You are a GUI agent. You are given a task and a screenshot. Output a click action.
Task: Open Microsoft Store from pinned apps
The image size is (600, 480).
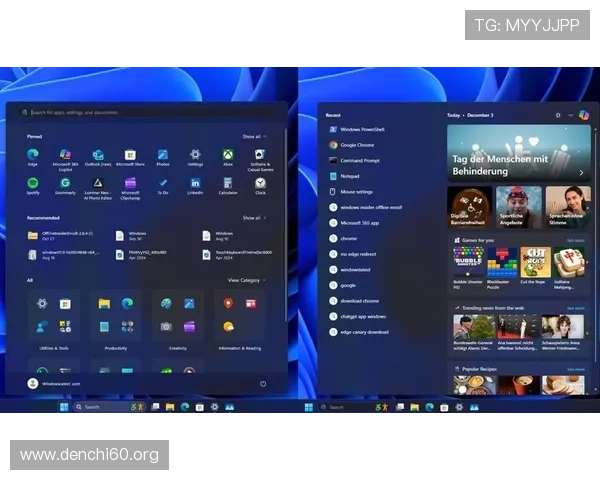pos(130,155)
